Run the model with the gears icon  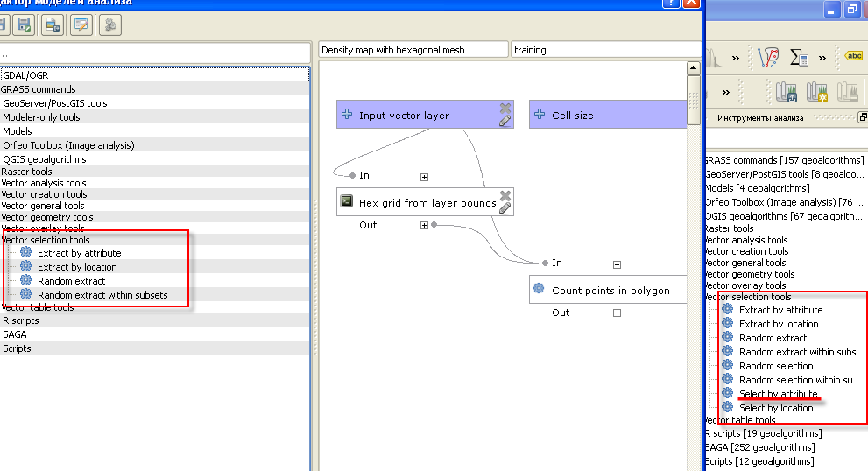coord(110,25)
